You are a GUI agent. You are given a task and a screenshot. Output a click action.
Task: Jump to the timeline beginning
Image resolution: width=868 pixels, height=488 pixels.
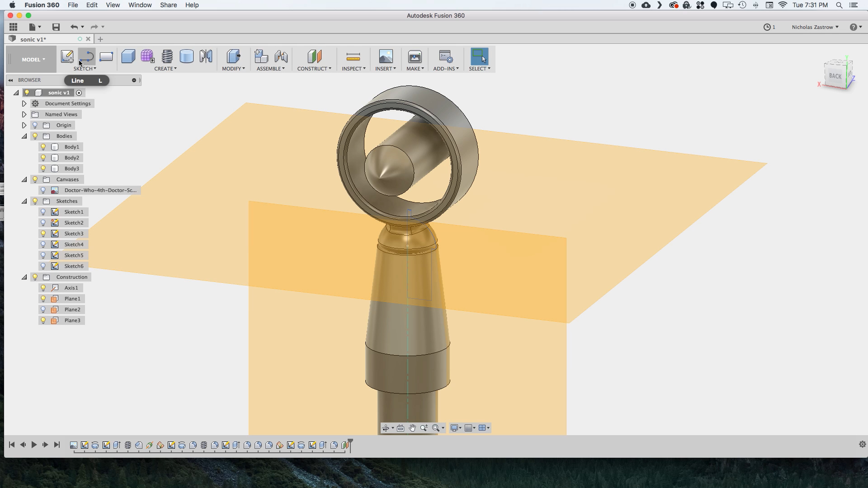point(12,445)
